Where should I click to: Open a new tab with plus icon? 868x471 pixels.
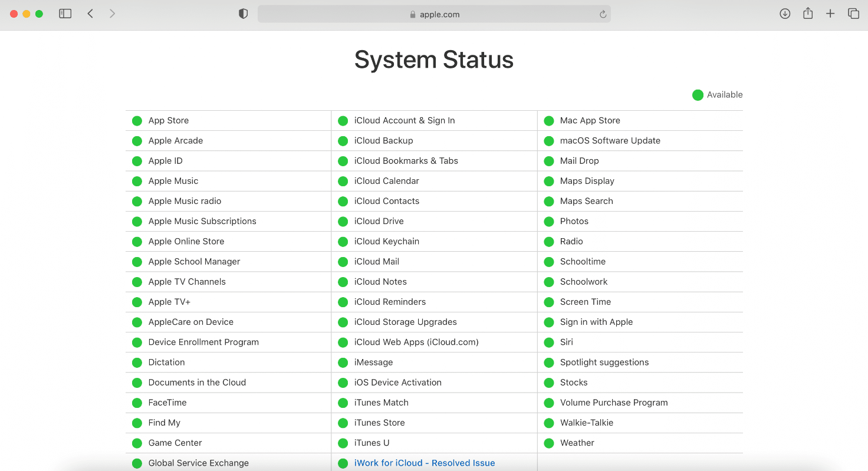click(x=830, y=14)
